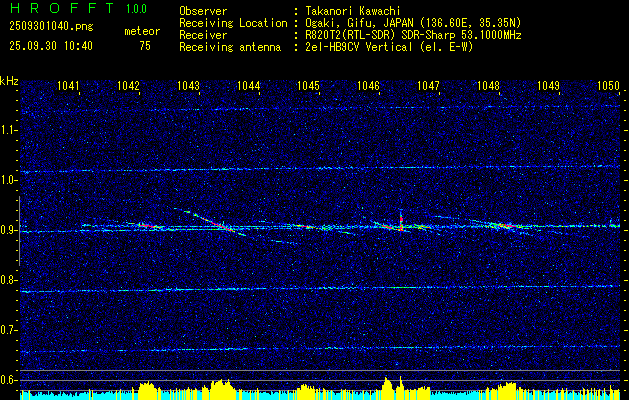Click the 1044 time axis label

point(249,85)
